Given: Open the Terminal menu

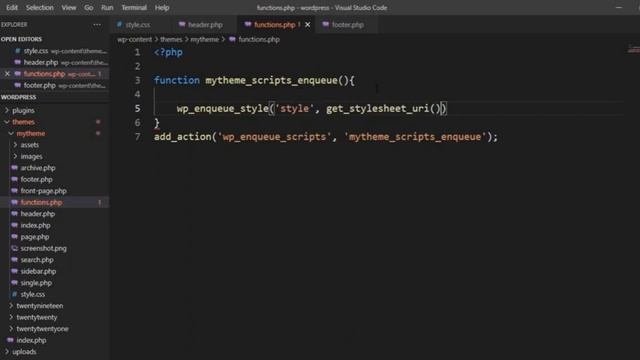Looking at the screenshot, I should point(134,7).
